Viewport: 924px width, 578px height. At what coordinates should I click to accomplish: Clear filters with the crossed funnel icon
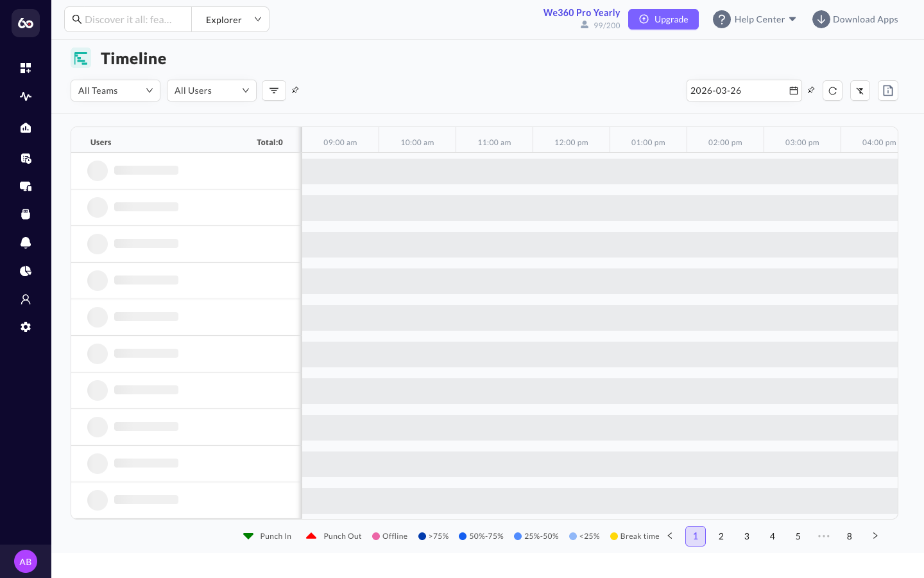[860, 91]
